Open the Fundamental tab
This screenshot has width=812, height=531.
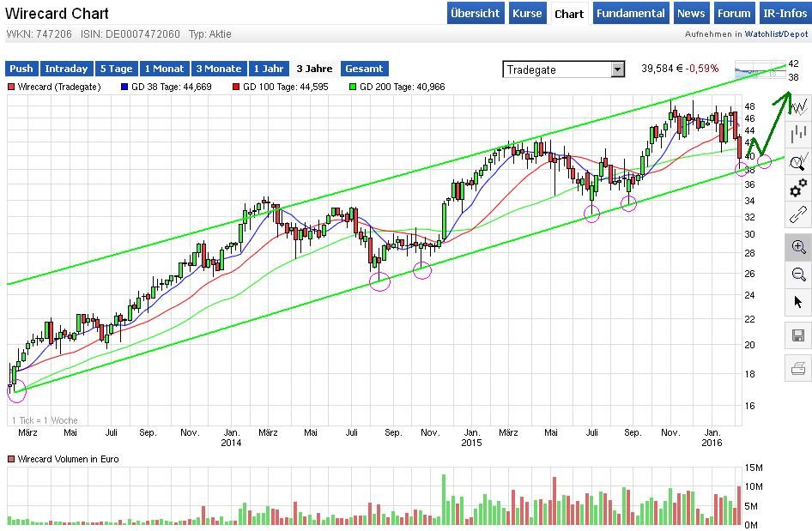point(630,14)
